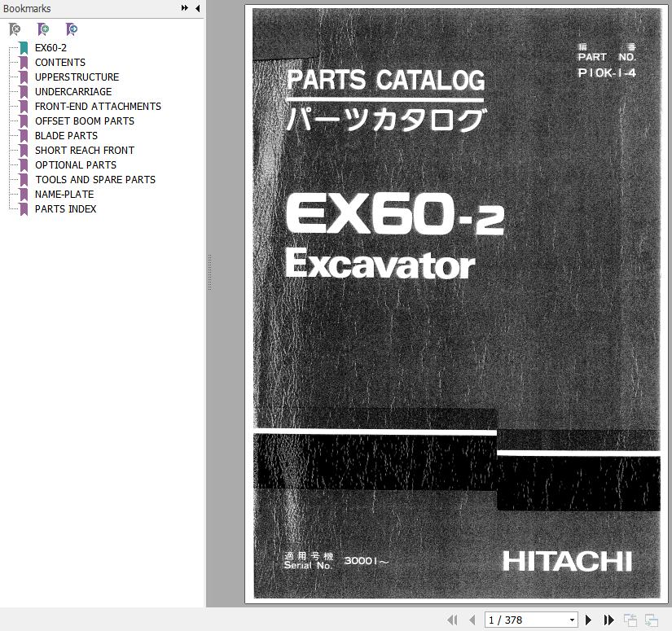Click the delete bookmark icon with X
This screenshot has height=631, width=672.
click(x=15, y=29)
